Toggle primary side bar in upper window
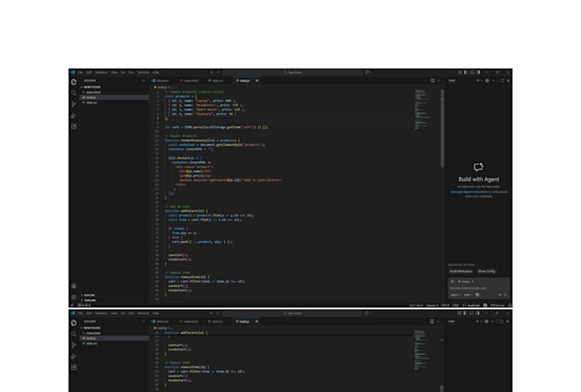The width and height of the screenshot is (581, 392). pos(467,73)
